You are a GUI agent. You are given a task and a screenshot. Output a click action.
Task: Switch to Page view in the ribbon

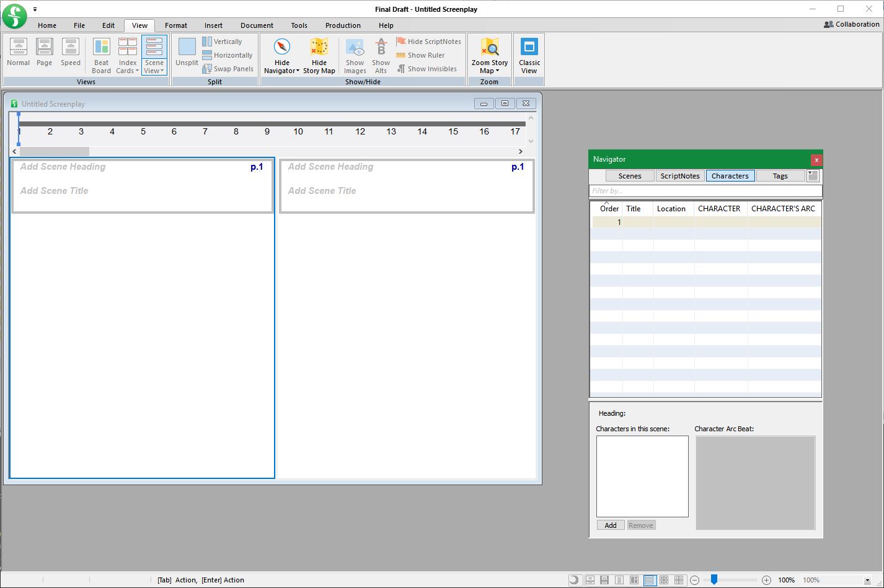[44, 52]
